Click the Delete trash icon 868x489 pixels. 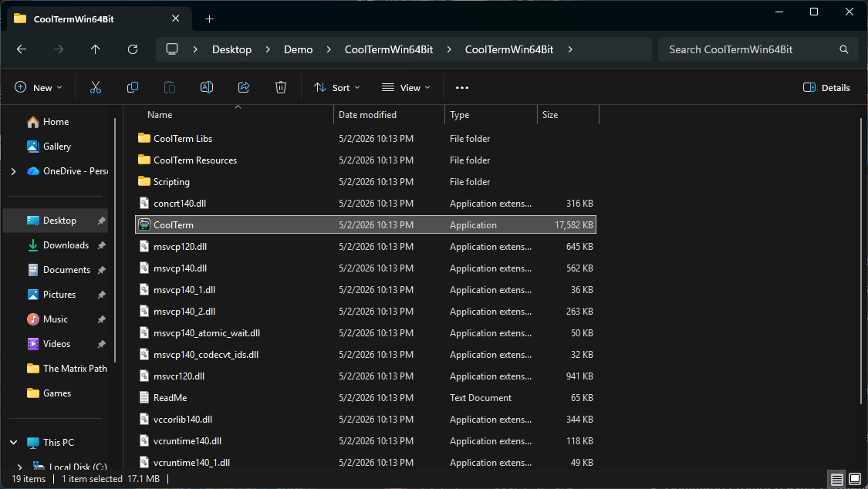(281, 87)
